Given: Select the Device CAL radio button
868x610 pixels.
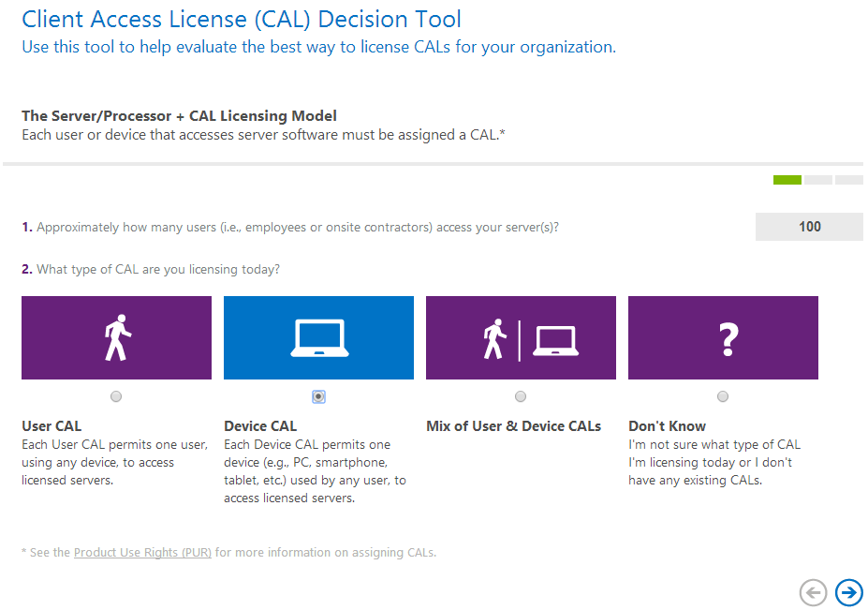Looking at the screenshot, I should pos(318,397).
